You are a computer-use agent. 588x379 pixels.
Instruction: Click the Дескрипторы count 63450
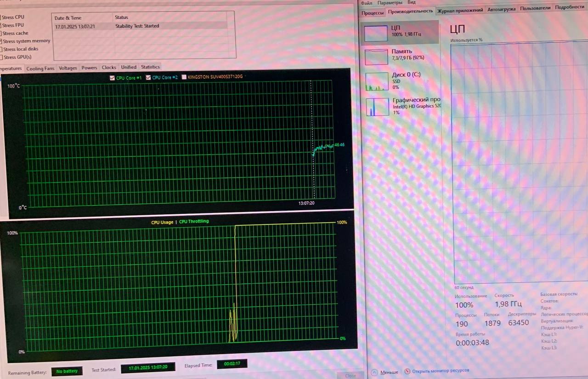[519, 322]
